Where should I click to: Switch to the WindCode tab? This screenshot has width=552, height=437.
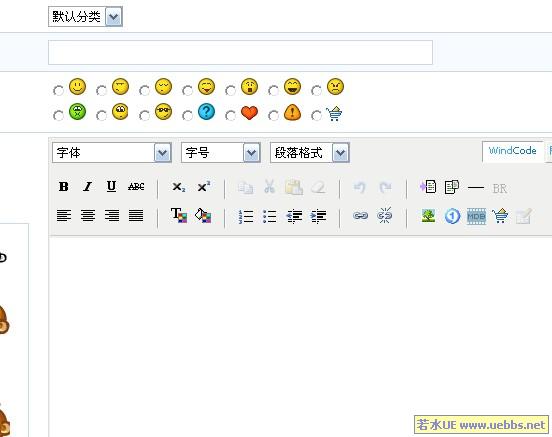pos(512,151)
